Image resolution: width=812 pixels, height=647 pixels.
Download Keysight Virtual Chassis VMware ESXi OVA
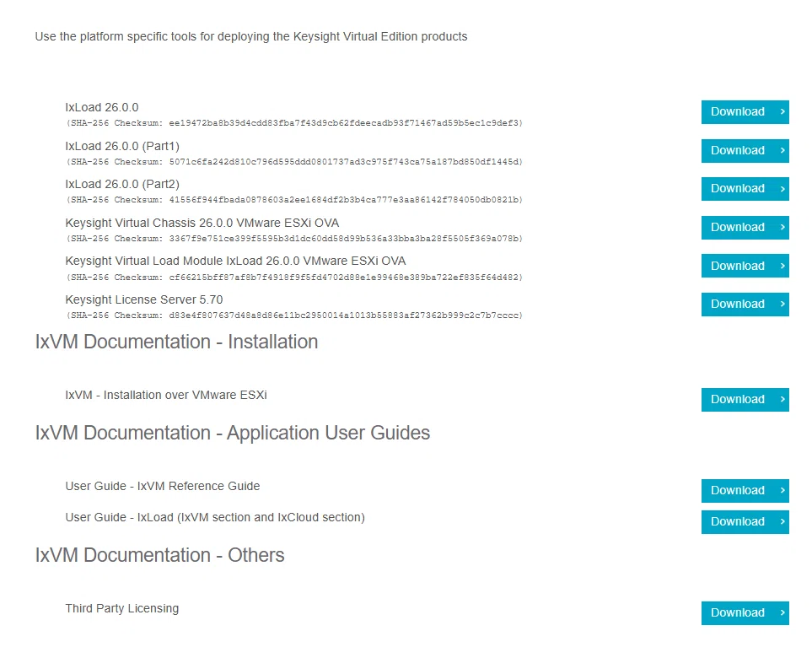[x=745, y=228]
